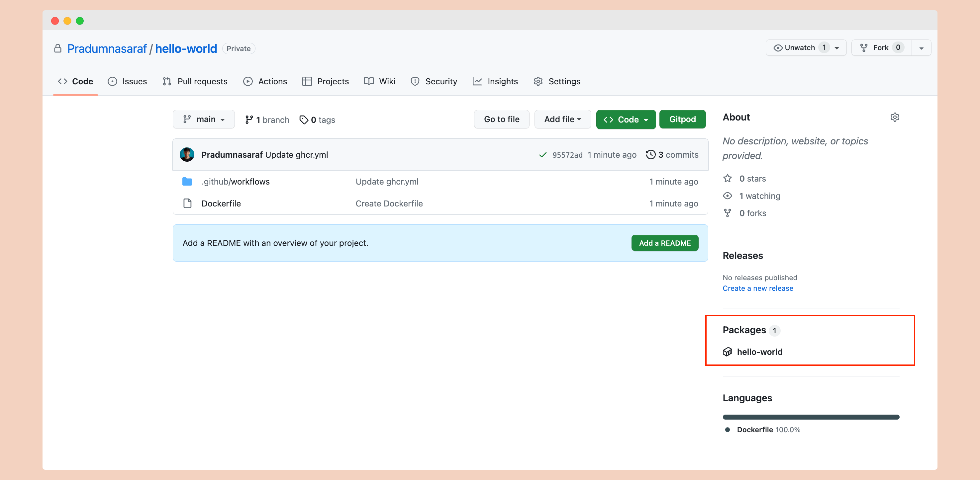
Task: Click the About section gear icon
Action: click(x=895, y=117)
